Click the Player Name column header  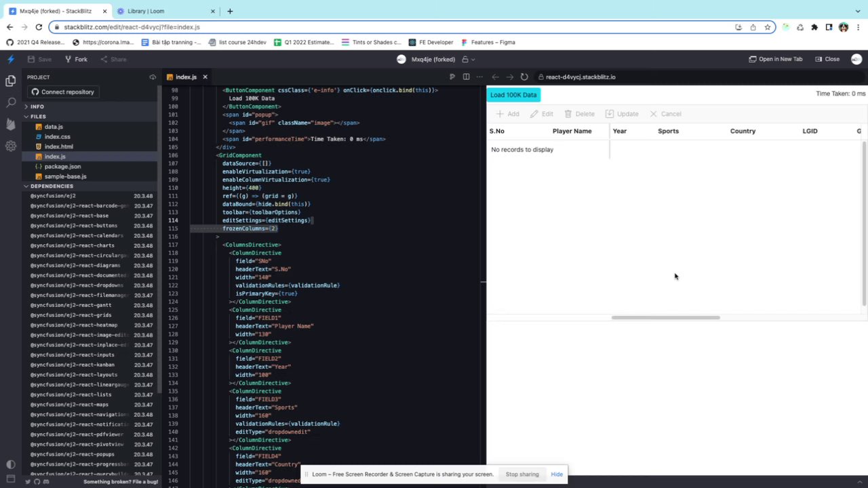[x=572, y=131]
